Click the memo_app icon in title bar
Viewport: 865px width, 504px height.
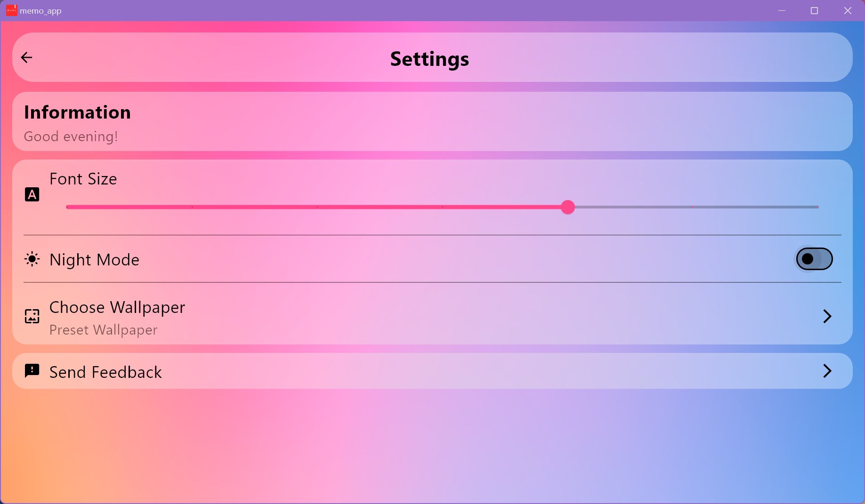tap(11, 10)
